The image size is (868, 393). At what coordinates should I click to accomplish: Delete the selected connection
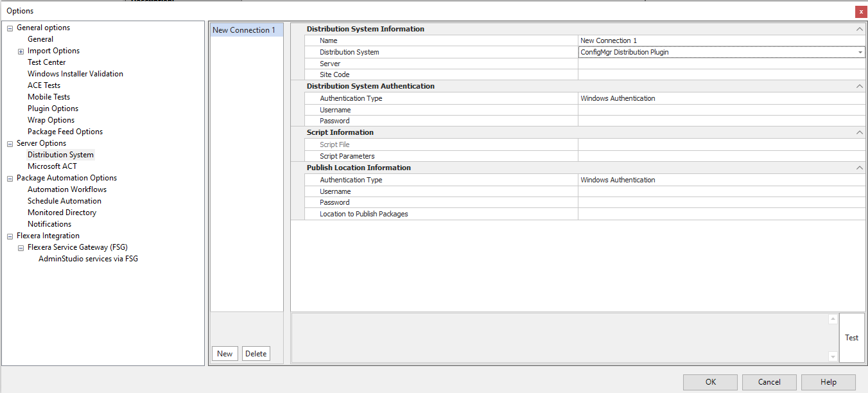[x=256, y=354]
